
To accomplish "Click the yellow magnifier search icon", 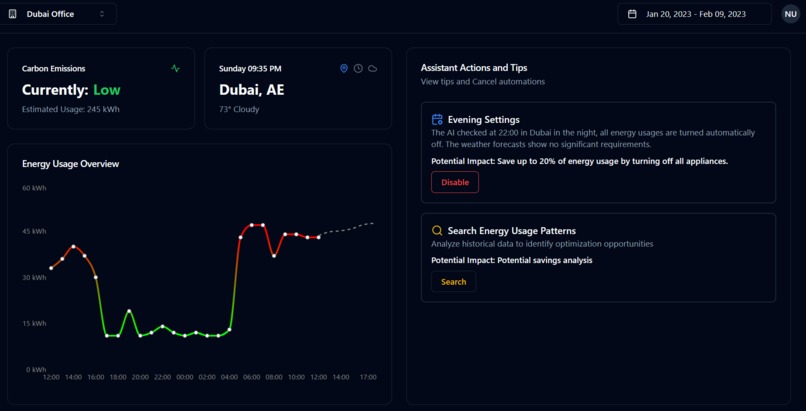I will tap(437, 231).
